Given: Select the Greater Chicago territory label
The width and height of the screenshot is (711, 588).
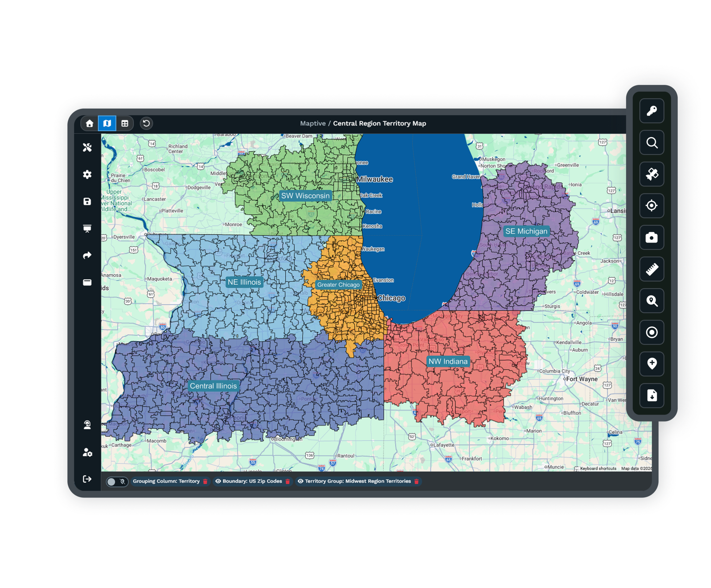Looking at the screenshot, I should click(338, 285).
